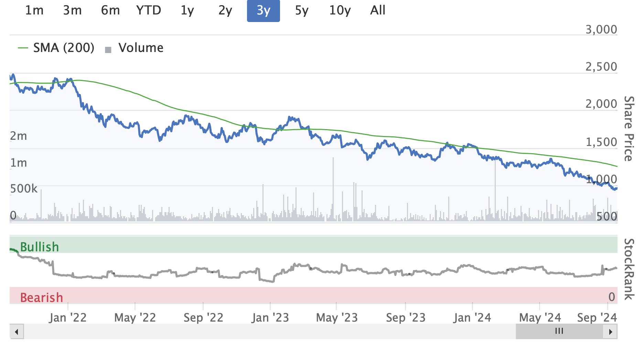Viewport: 644px width, 345px height.
Task: Switch chart to 10y range
Action: (x=340, y=10)
